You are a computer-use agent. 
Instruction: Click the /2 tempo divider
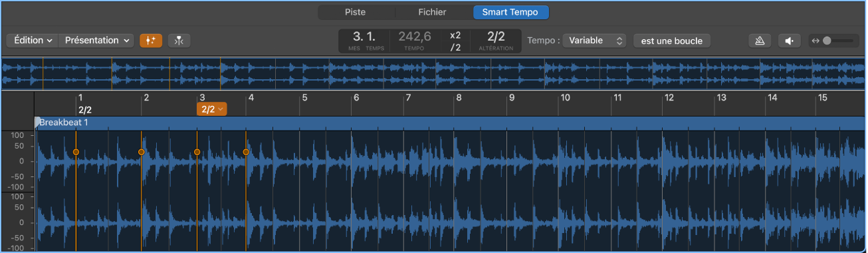point(455,47)
